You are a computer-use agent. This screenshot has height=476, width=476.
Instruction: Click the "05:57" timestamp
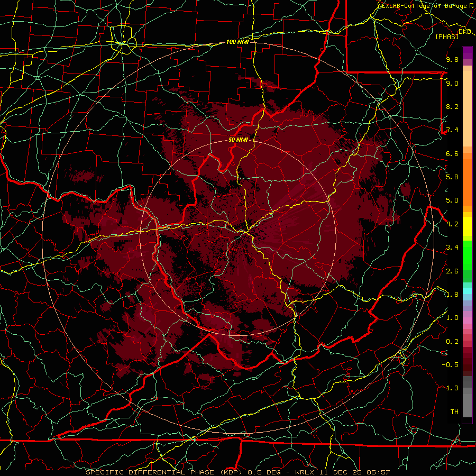(378, 472)
